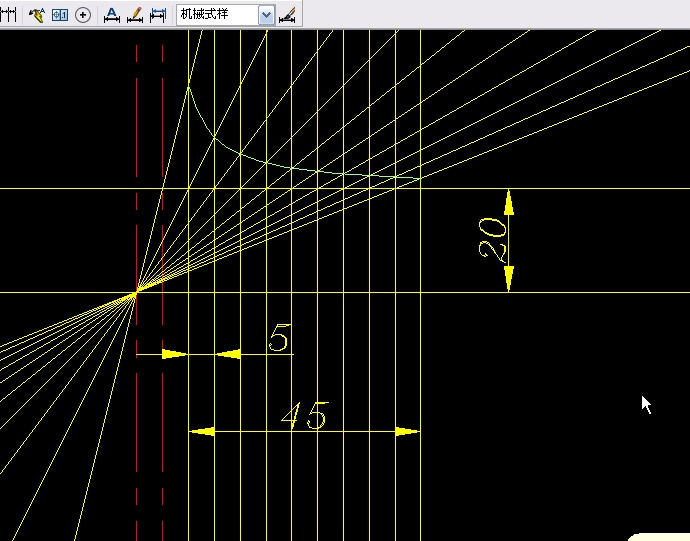
Task: Click the Continue Dimension icon at toolbar start
Action: pos(8,15)
